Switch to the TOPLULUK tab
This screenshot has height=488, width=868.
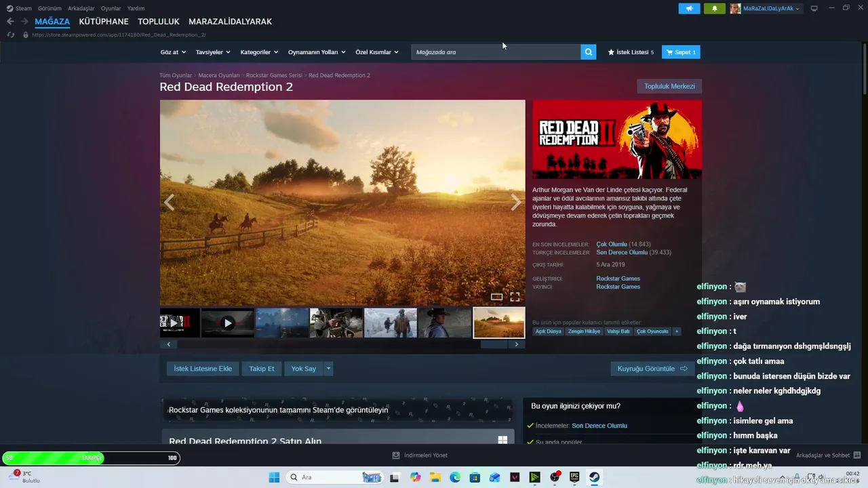click(x=159, y=22)
